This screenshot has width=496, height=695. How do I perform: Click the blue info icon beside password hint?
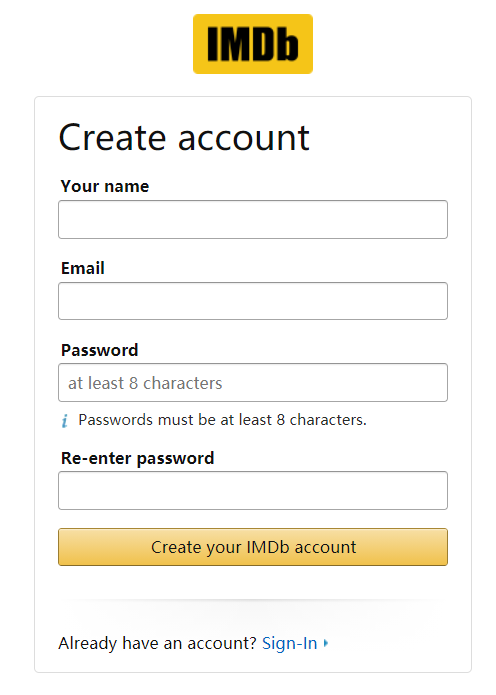(x=65, y=421)
